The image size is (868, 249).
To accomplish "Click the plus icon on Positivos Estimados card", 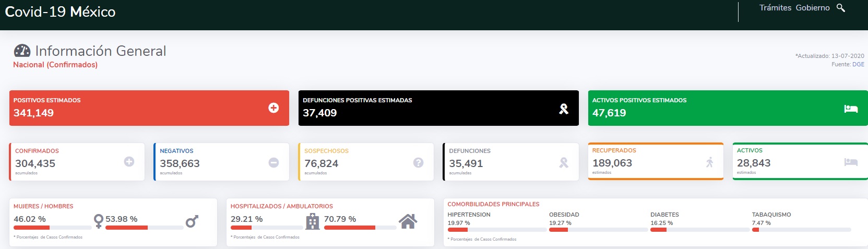I will (274, 108).
